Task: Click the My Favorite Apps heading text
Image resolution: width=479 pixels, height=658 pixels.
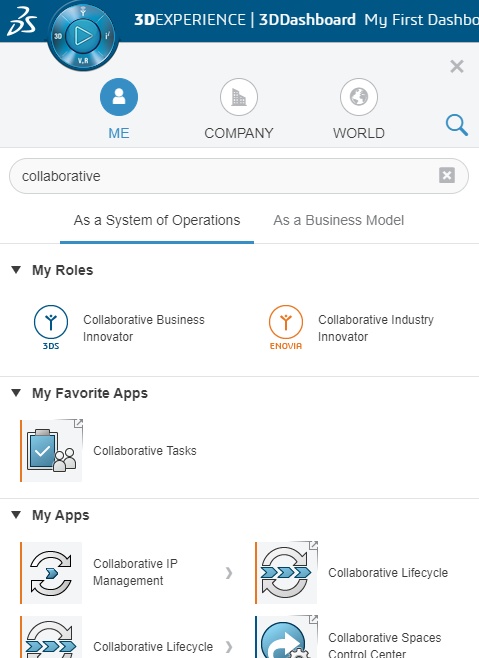Action: tap(90, 393)
